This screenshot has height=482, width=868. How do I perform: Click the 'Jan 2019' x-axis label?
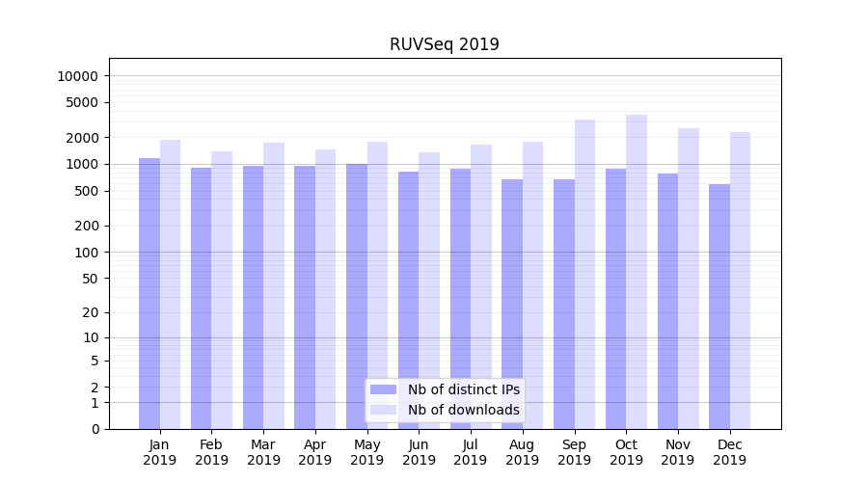(160, 452)
